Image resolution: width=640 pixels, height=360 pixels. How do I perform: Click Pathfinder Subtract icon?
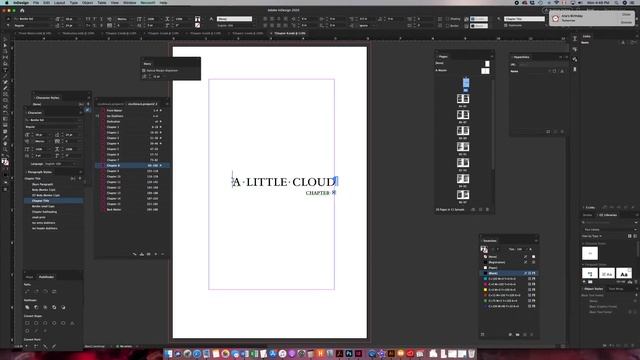click(x=36, y=307)
